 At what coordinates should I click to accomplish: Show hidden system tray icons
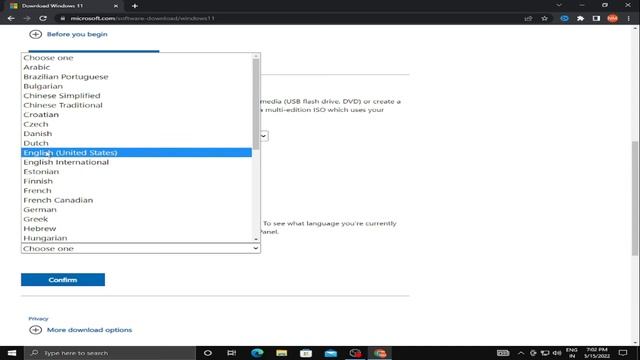(x=521, y=353)
